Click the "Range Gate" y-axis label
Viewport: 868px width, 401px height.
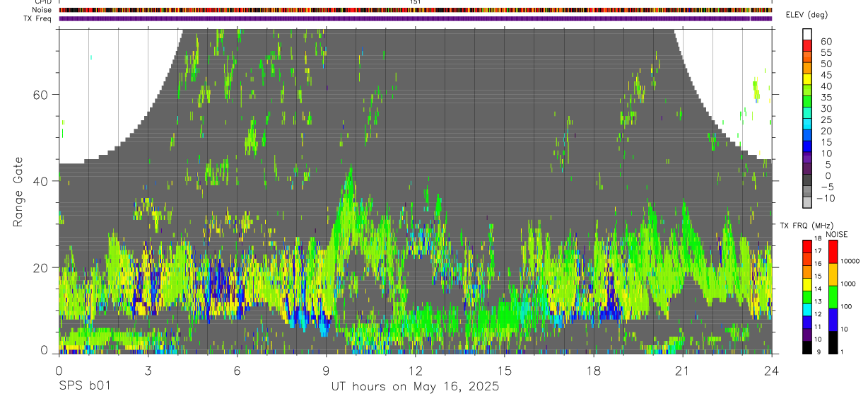point(18,192)
